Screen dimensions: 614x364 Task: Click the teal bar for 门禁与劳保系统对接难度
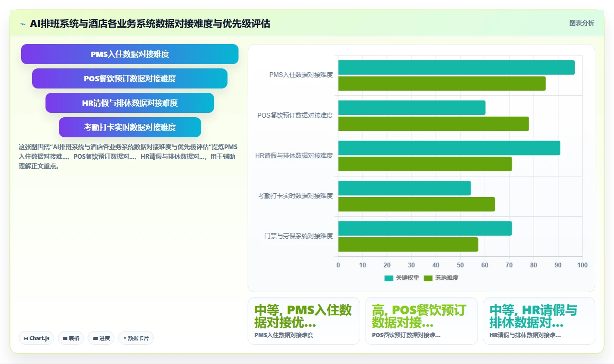[x=425, y=228]
